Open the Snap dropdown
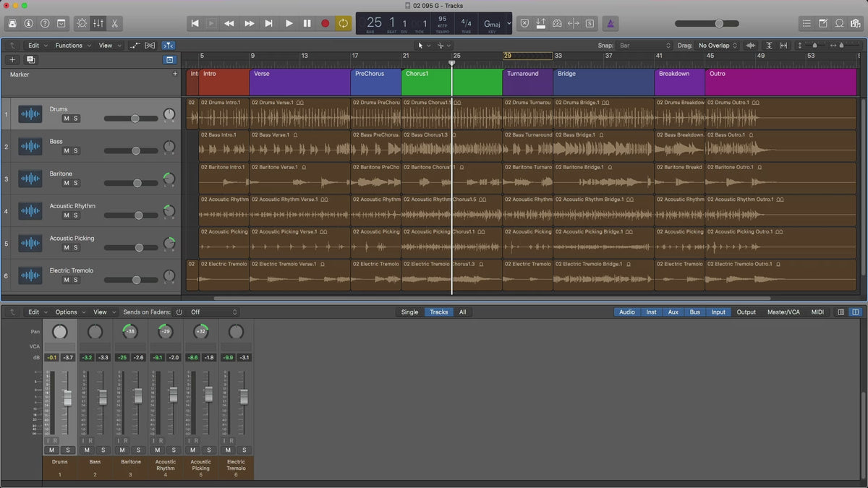This screenshot has width=868, height=488. (644, 46)
